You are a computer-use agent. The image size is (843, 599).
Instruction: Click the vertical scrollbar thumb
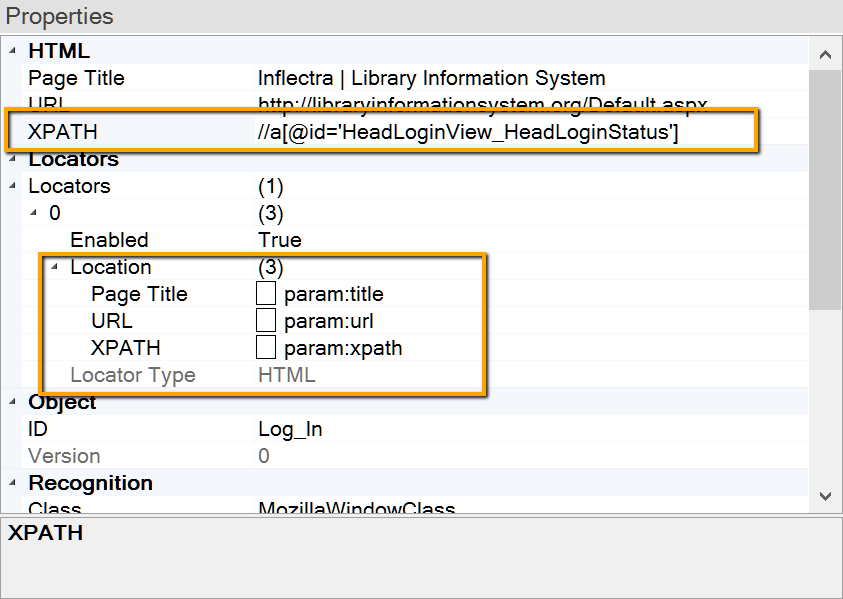click(x=825, y=190)
